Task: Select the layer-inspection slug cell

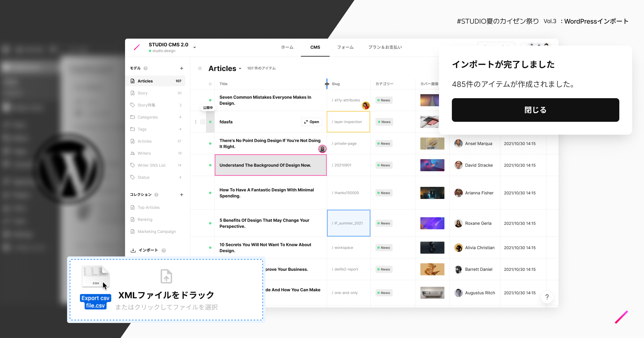Action: (348, 122)
